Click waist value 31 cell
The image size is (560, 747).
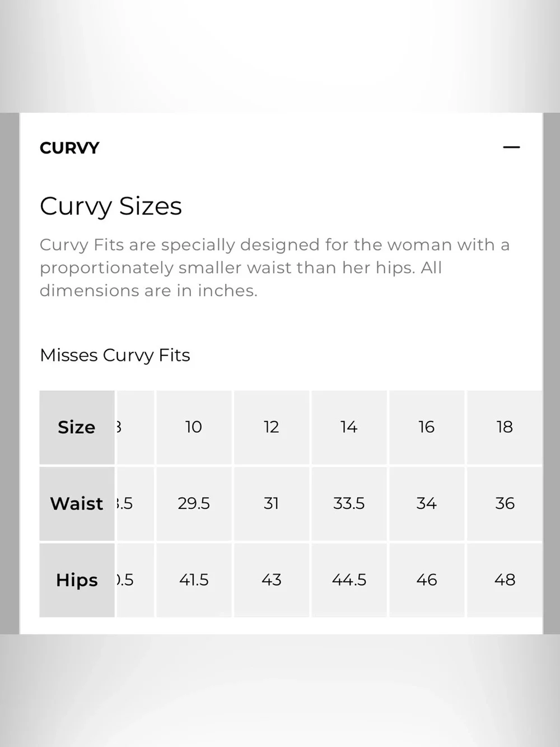tap(272, 503)
